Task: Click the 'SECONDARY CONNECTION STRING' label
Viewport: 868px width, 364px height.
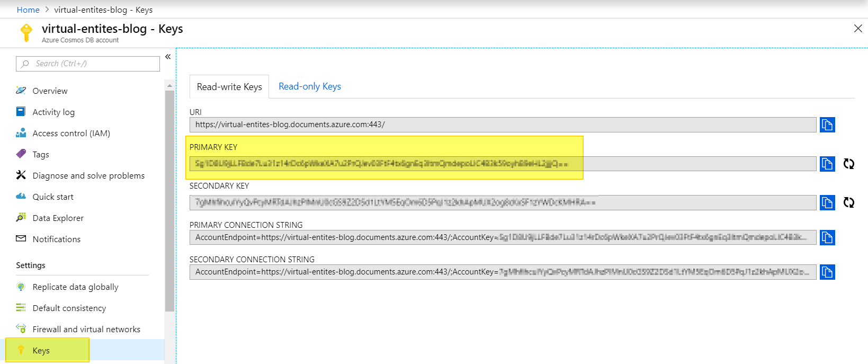Action: click(252, 260)
